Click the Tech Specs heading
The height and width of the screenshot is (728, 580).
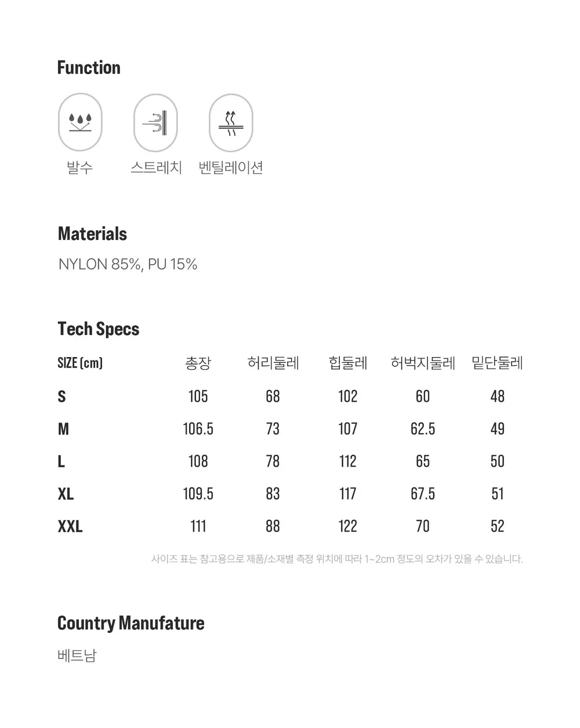point(99,329)
